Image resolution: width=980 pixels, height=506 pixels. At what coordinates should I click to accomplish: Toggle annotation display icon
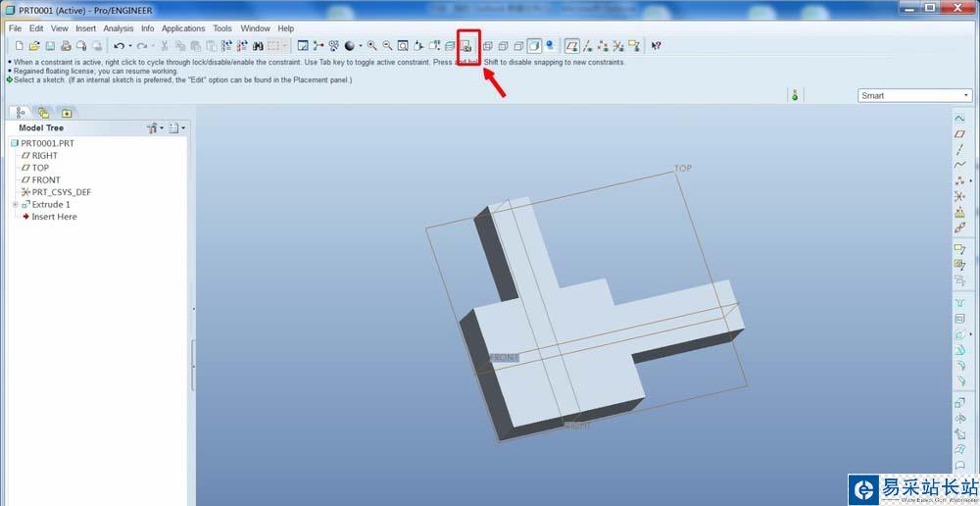pyautogui.click(x=634, y=46)
